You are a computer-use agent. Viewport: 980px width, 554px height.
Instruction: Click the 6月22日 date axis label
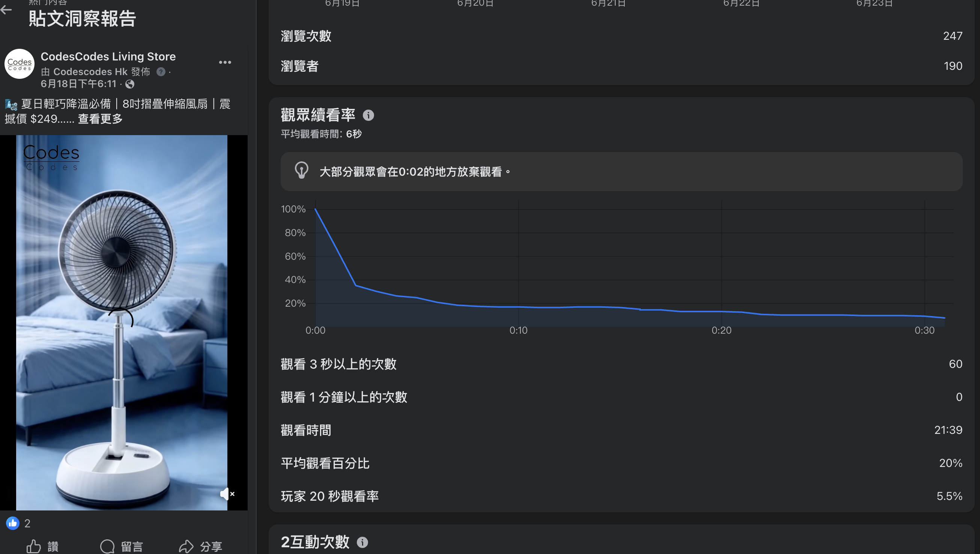pyautogui.click(x=741, y=3)
